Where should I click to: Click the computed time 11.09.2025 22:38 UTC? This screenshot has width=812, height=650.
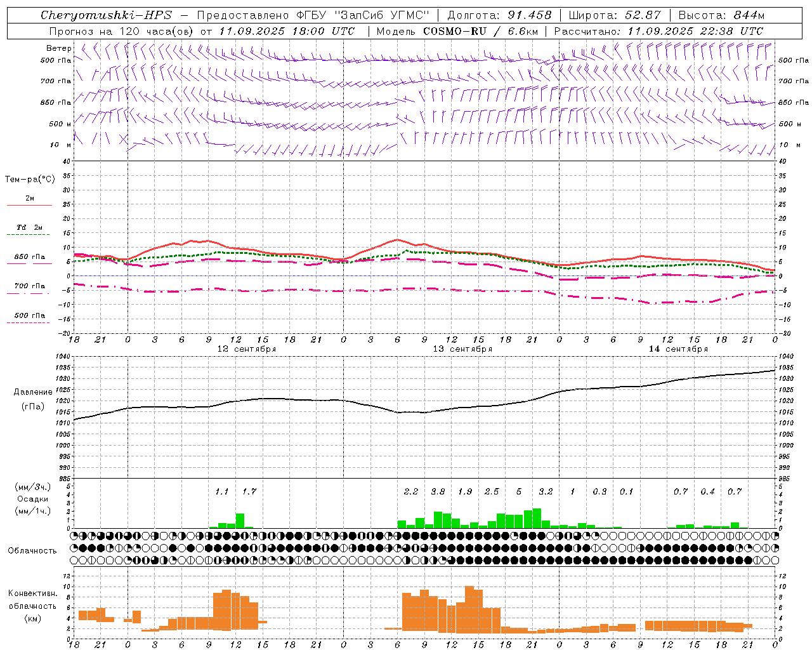click(x=695, y=30)
